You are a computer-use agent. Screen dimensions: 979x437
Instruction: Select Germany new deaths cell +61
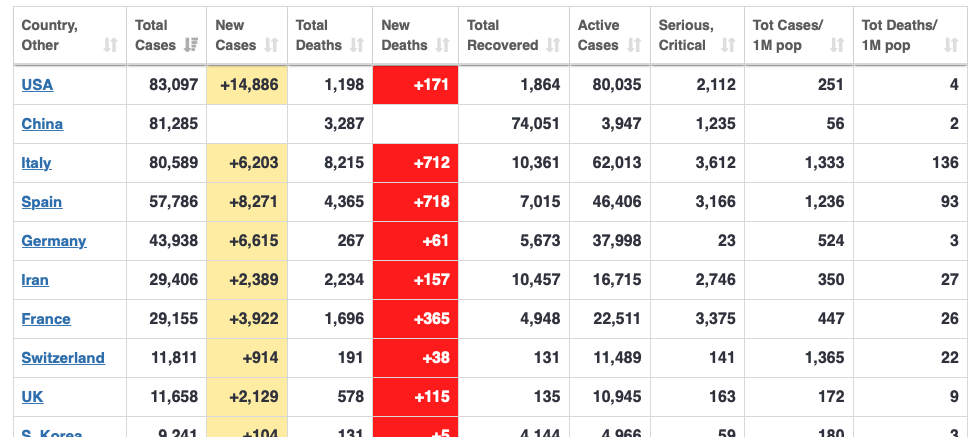coord(416,240)
